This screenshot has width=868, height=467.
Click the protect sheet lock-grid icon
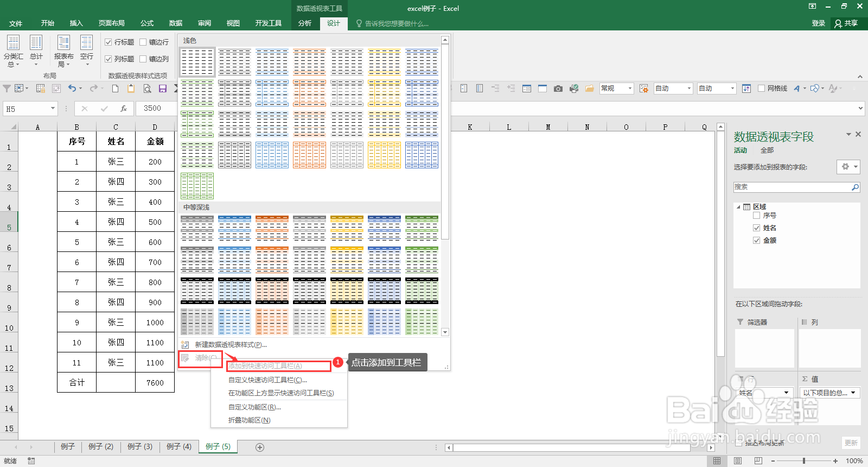[41, 89]
